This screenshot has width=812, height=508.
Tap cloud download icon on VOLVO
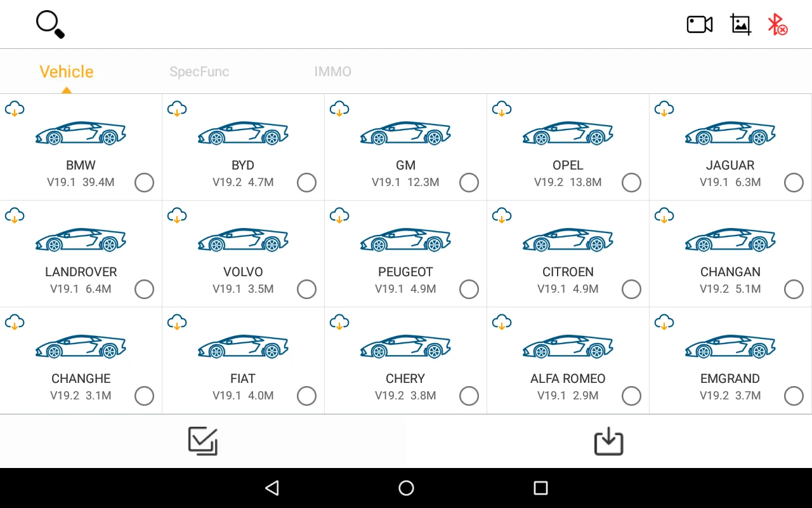(x=177, y=215)
